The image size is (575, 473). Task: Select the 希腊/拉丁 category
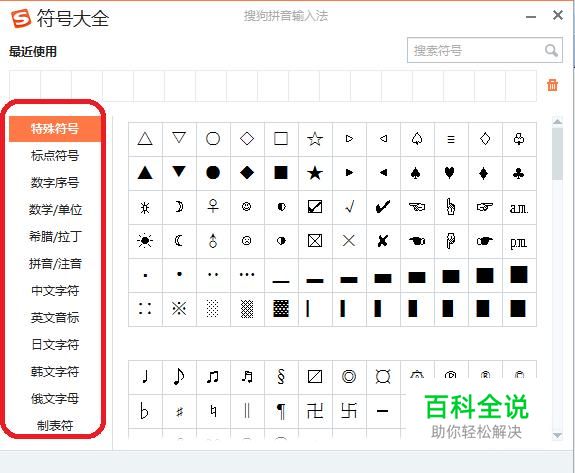pyautogui.click(x=55, y=236)
